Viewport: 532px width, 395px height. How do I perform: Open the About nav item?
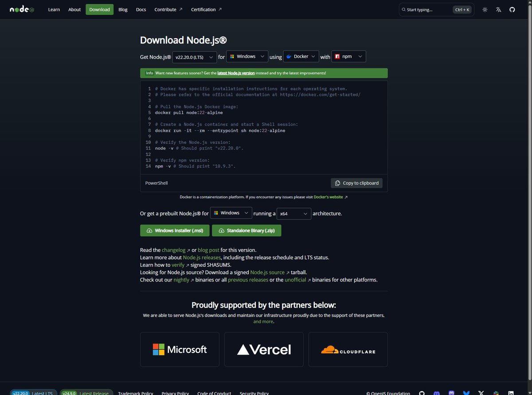click(x=74, y=9)
